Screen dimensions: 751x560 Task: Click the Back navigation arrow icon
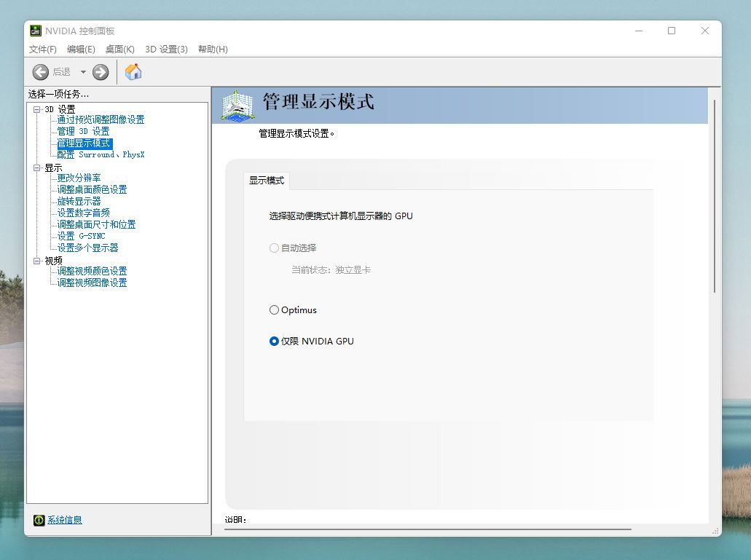coord(42,71)
